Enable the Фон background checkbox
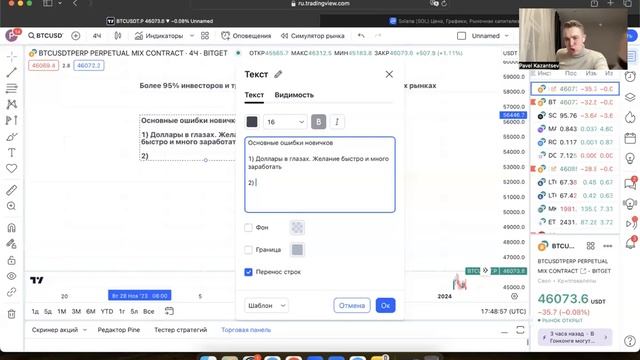The height and width of the screenshot is (360, 640). (248, 228)
